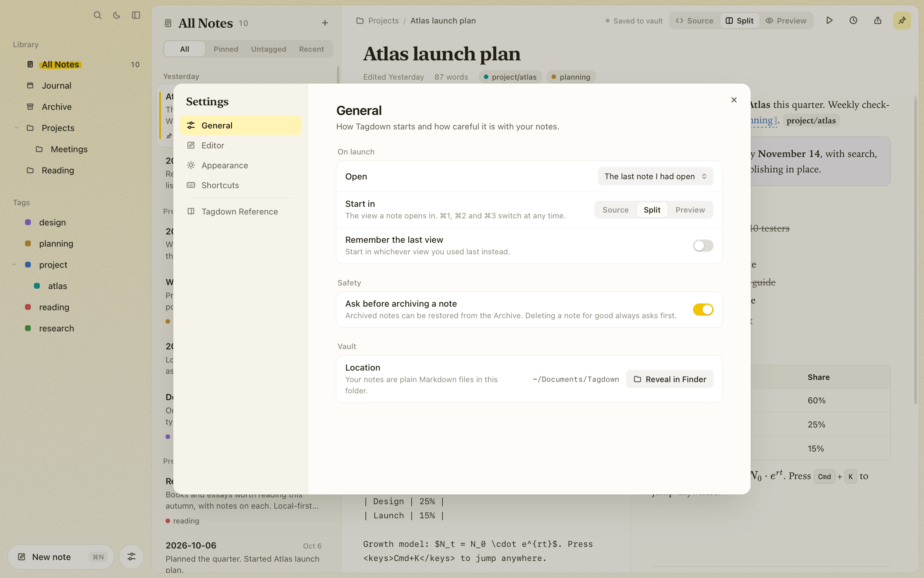Filter by the green research tag
This screenshot has height=578, width=924.
(x=76, y=328)
